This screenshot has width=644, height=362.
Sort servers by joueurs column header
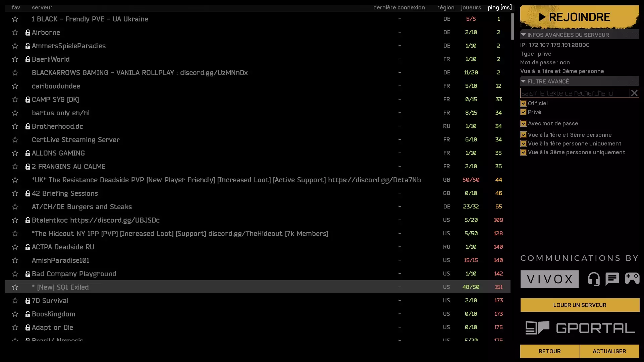click(471, 7)
